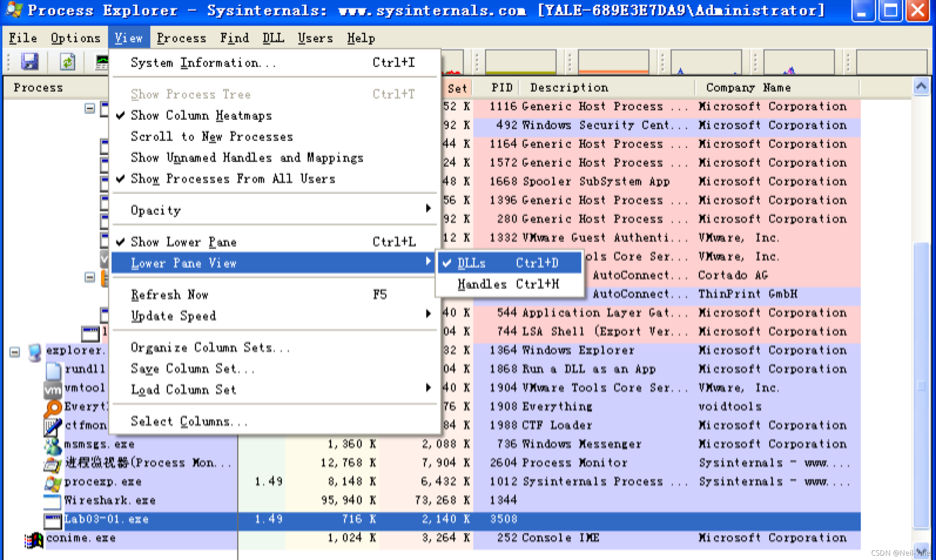Viewport: 936px width, 560px height.
Task: Click the CPU usage mini graph
Action: click(x=452, y=62)
